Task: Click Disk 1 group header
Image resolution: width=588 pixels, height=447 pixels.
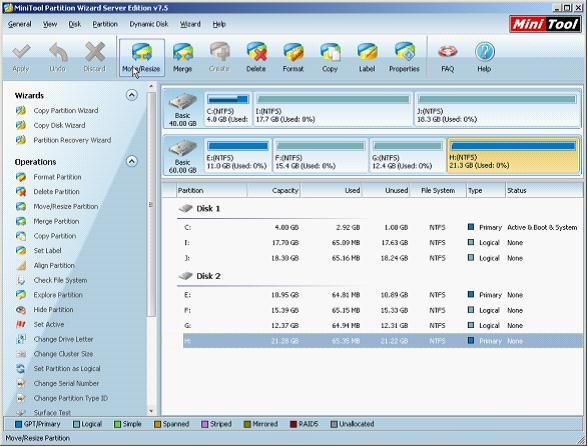Action: 208,209
